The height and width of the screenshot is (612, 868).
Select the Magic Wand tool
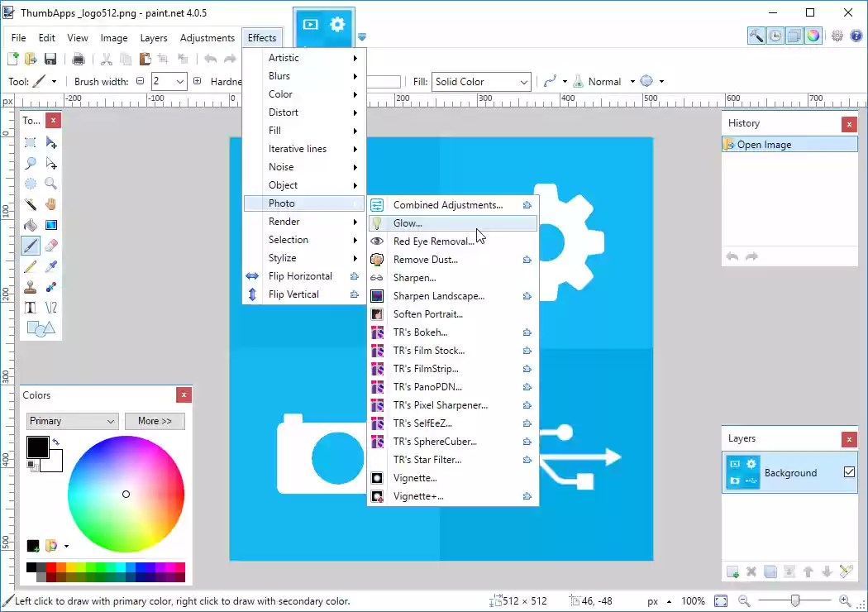tap(31, 204)
